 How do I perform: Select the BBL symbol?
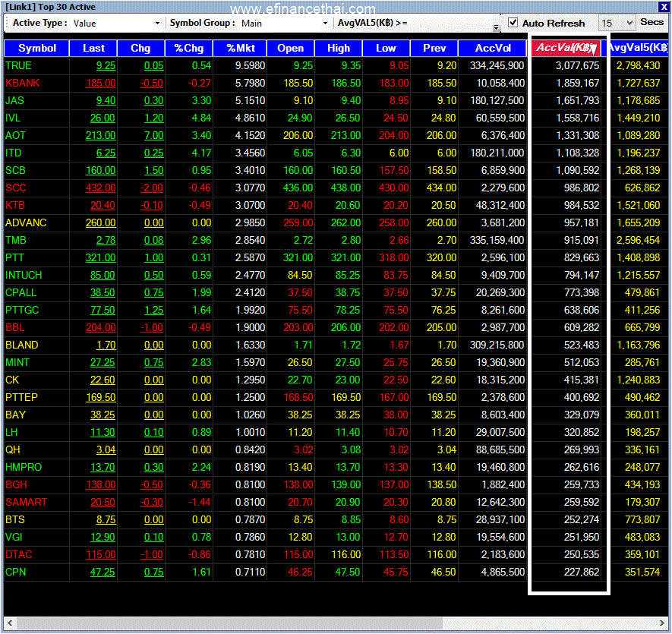(x=15, y=327)
